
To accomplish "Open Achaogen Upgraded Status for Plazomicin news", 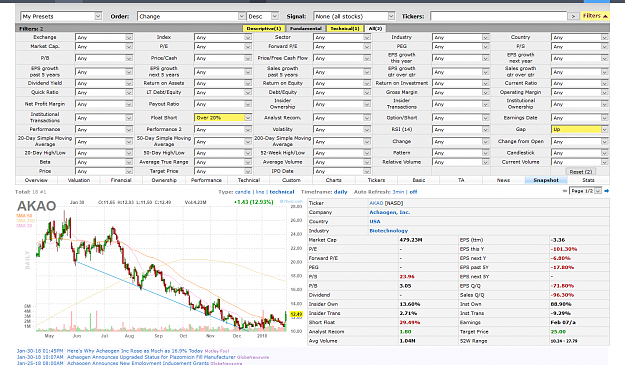I will pyautogui.click(x=151, y=357).
